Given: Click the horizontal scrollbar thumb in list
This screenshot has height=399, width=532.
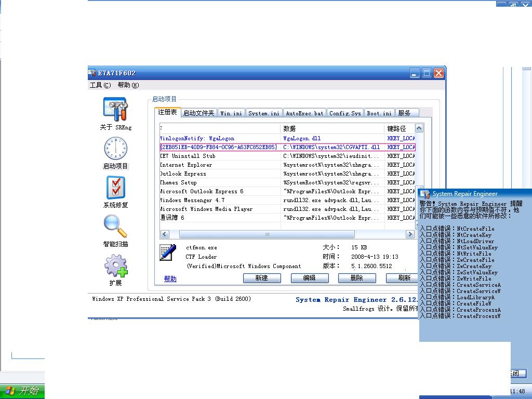Looking at the screenshot, I should tap(267, 234).
